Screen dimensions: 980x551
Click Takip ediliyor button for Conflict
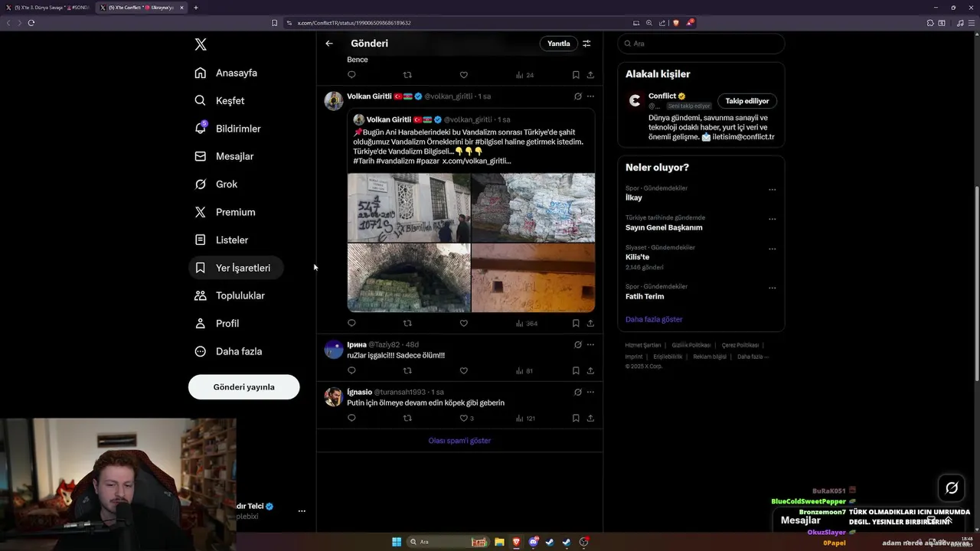click(x=747, y=101)
